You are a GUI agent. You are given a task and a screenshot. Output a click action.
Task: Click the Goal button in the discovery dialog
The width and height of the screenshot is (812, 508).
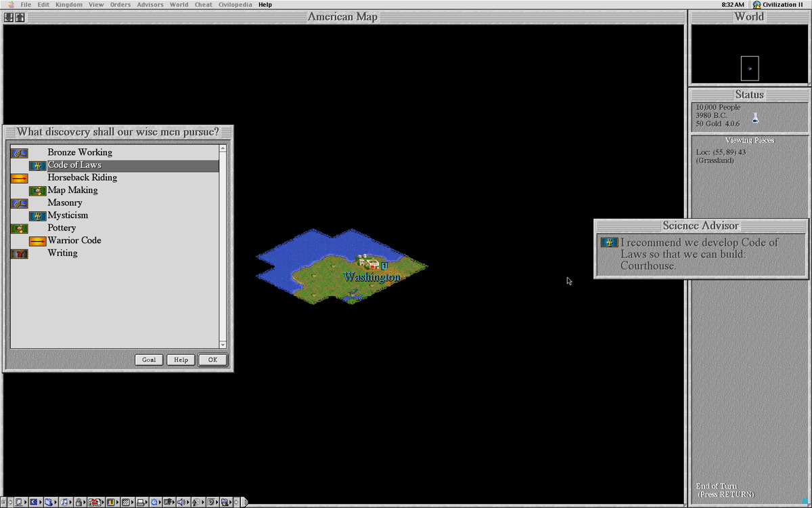coord(149,360)
